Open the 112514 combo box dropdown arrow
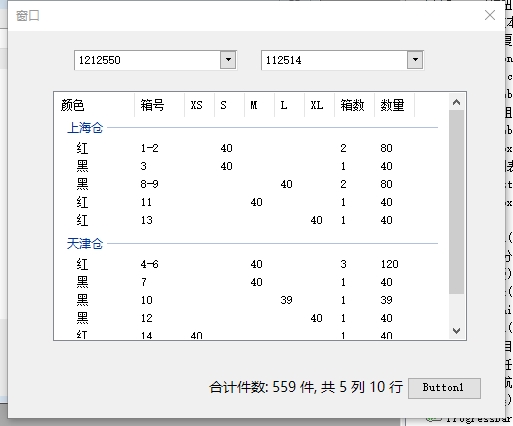 (x=415, y=60)
